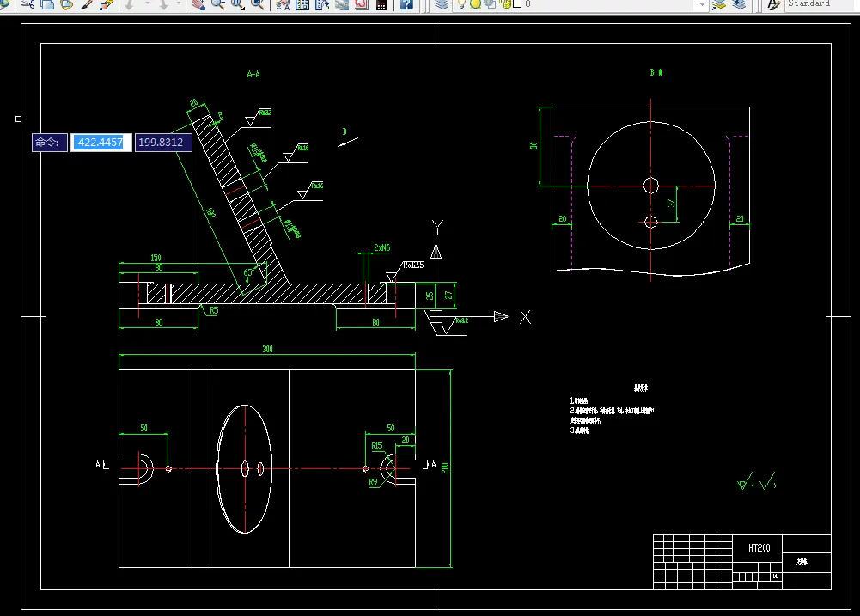The image size is (860, 616).
Task: Click the Undo arrow
Action: (x=130, y=4)
